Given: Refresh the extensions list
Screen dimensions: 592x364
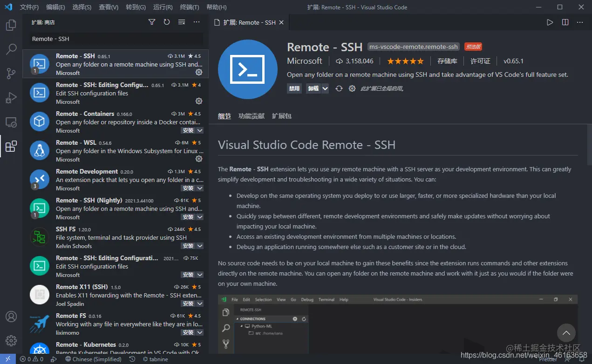Looking at the screenshot, I should tap(167, 22).
